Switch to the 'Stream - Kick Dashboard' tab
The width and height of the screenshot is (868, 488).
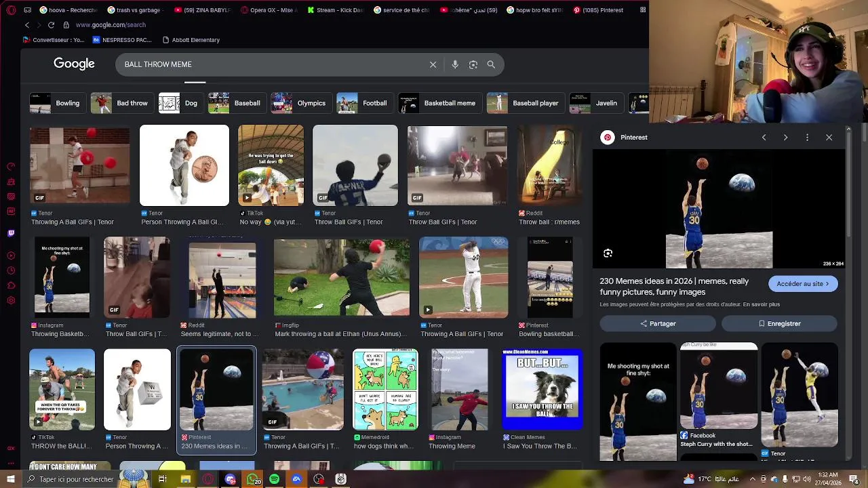point(334,10)
